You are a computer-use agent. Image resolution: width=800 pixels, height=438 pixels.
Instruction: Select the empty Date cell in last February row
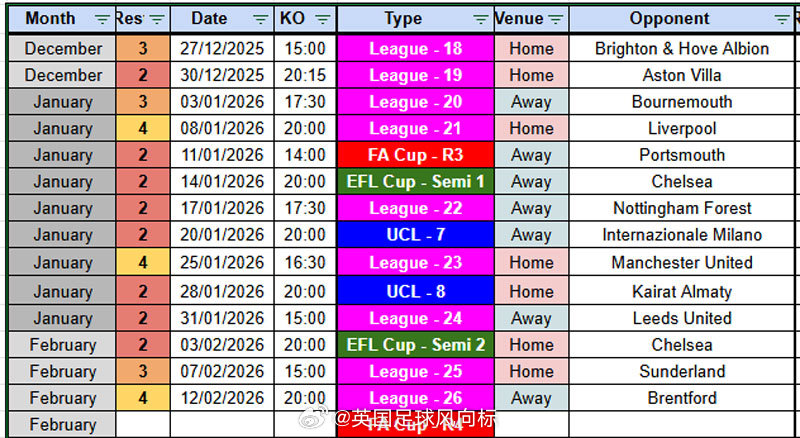[x=222, y=424]
